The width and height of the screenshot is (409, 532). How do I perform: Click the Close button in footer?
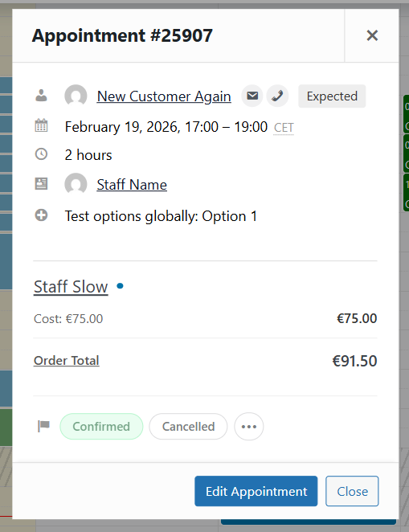[x=352, y=491]
